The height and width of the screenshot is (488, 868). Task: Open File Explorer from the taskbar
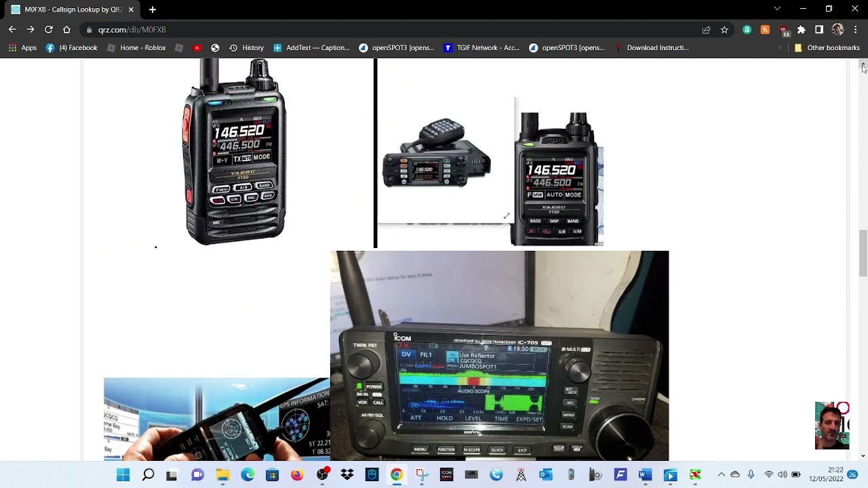pyautogui.click(x=222, y=475)
